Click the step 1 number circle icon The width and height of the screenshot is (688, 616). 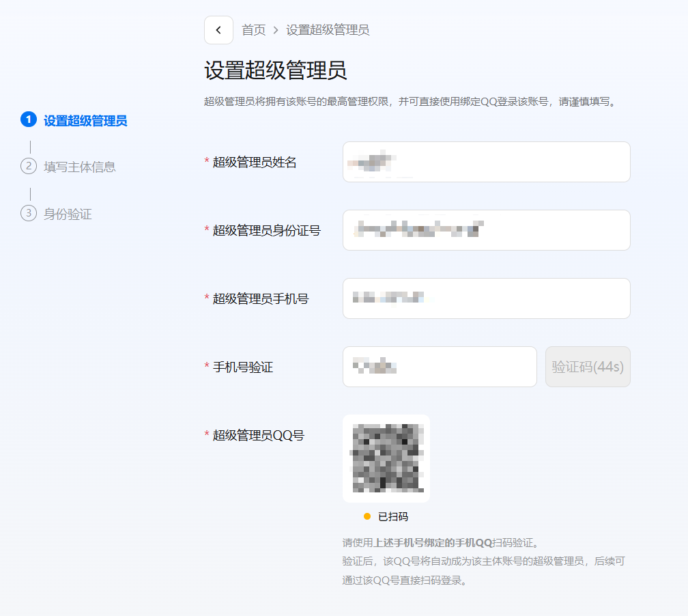29,119
